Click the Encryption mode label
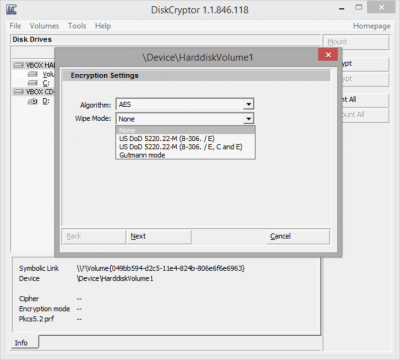400x360 pixels. coord(44,309)
